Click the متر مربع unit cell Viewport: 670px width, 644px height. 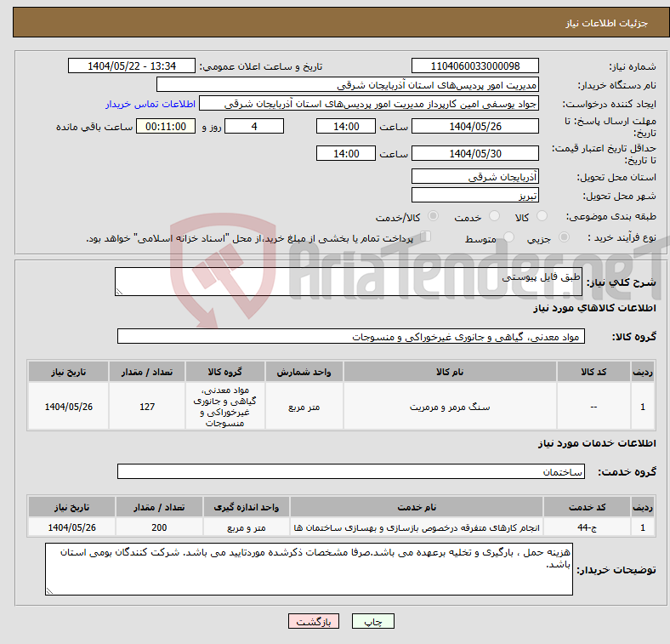(304, 407)
